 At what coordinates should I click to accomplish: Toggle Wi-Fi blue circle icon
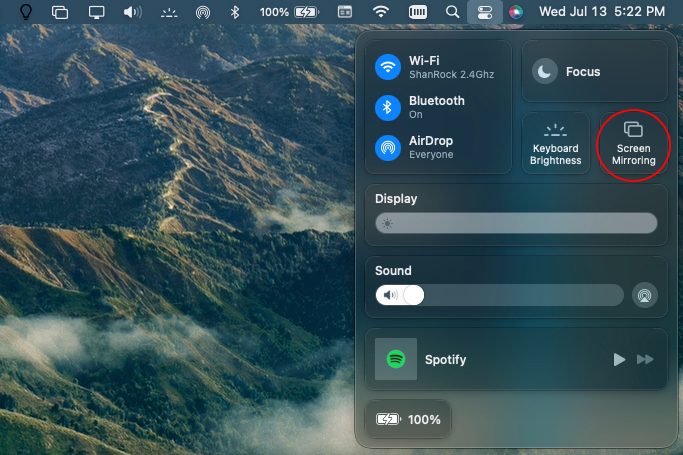click(x=388, y=67)
